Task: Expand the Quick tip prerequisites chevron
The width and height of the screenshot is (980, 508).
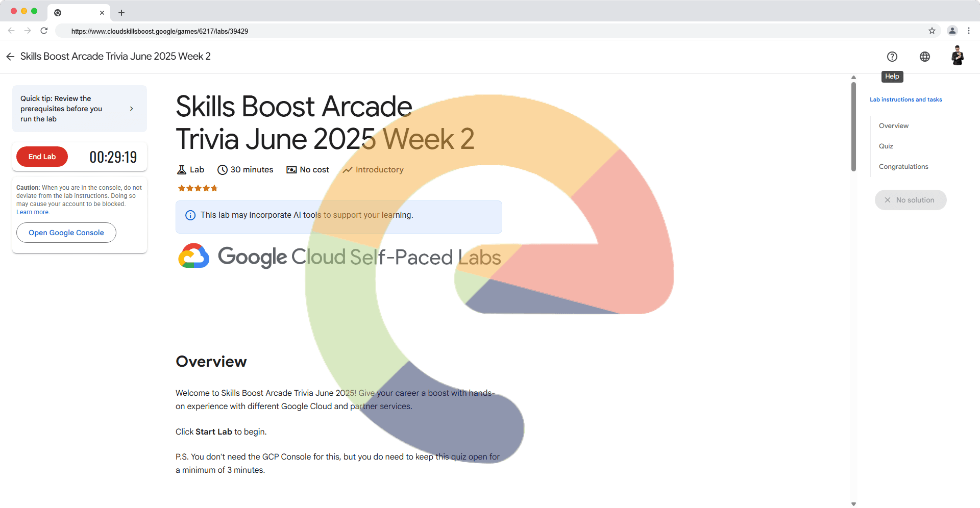Action: 132,109
